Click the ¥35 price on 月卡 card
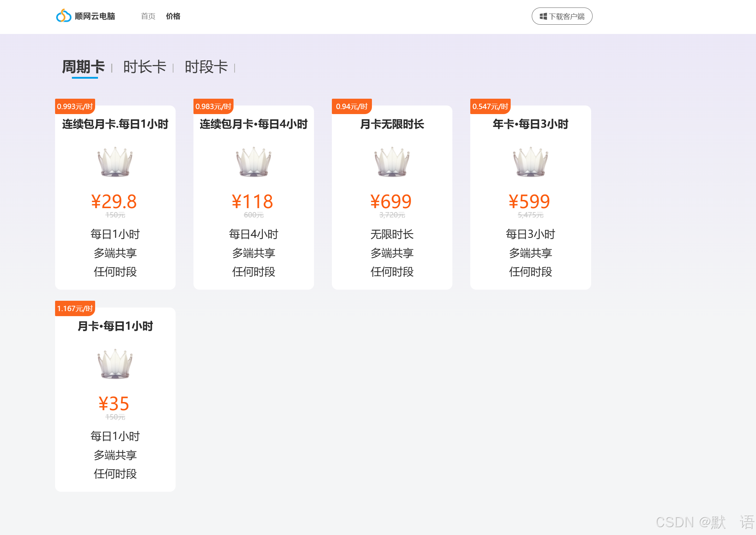 pyautogui.click(x=114, y=403)
